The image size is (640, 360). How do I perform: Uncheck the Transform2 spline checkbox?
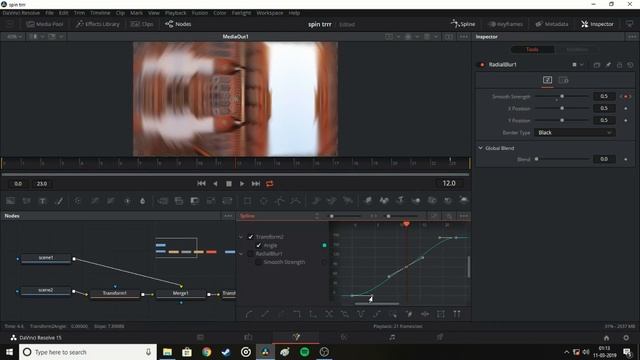[251, 237]
